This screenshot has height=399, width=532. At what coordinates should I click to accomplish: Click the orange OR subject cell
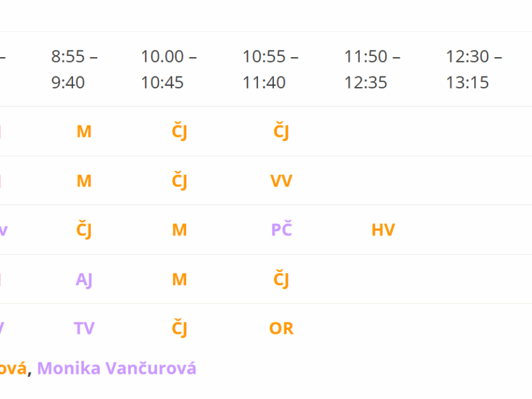tap(281, 329)
